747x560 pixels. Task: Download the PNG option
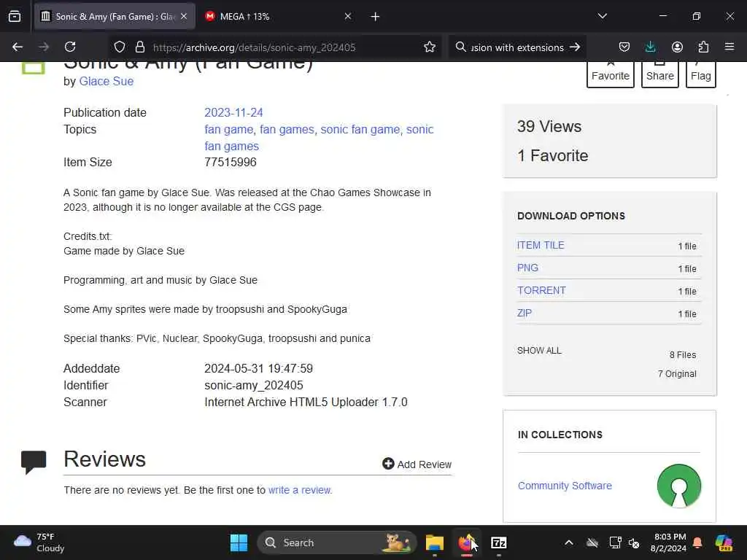click(x=527, y=268)
